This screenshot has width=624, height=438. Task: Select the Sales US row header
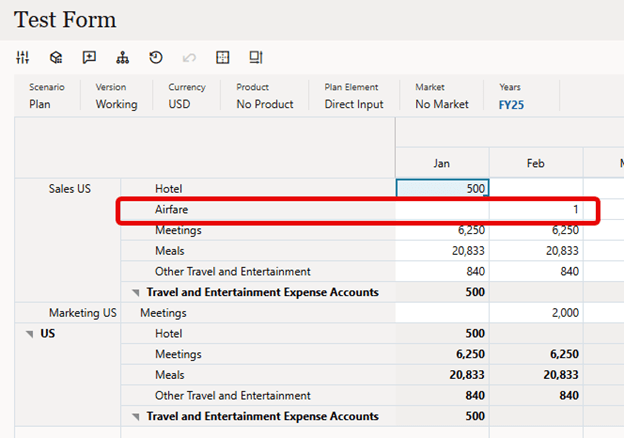(70, 188)
